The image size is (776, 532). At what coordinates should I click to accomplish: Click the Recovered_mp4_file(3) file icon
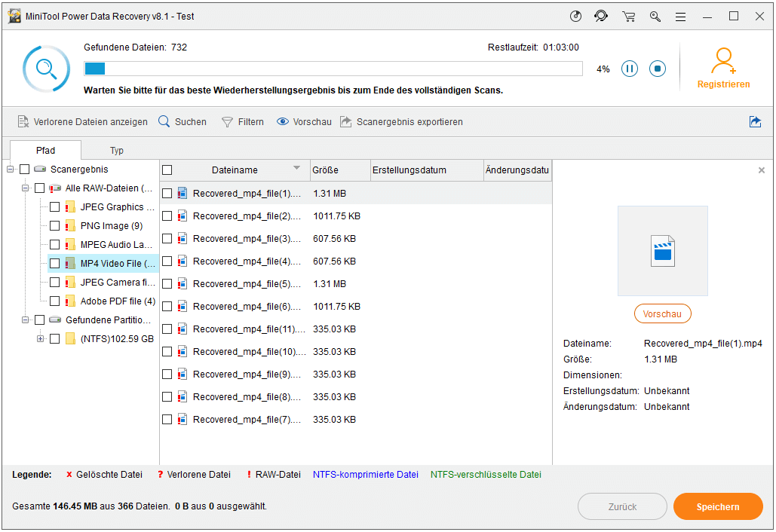(182, 238)
